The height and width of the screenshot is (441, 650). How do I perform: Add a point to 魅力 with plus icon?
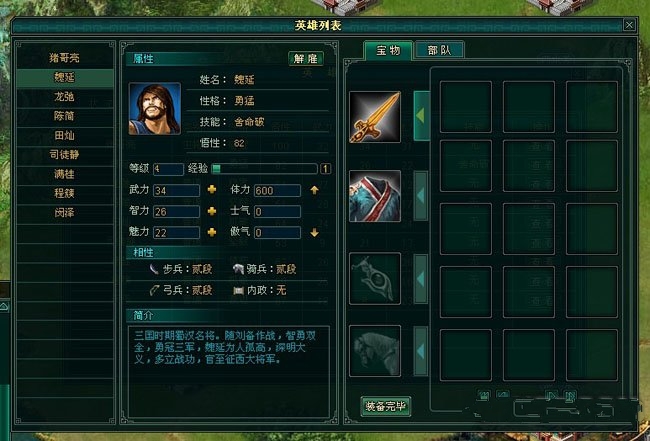click(211, 232)
